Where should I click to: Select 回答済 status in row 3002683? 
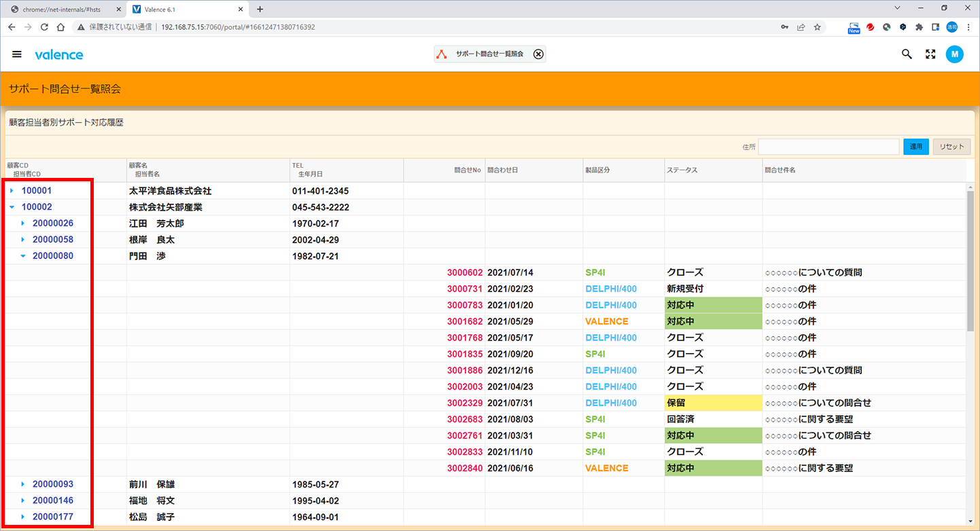680,419
